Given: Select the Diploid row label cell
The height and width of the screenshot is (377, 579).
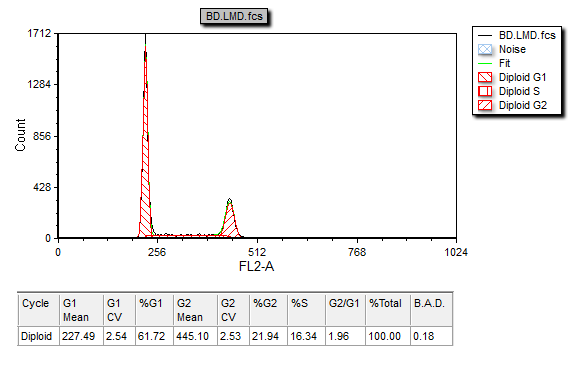Looking at the screenshot, I should [38, 336].
